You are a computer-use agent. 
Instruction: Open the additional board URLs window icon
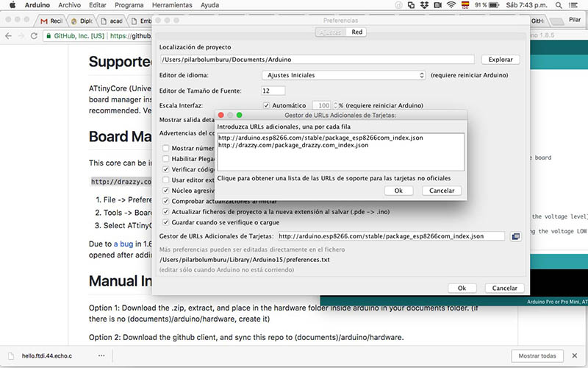click(516, 236)
